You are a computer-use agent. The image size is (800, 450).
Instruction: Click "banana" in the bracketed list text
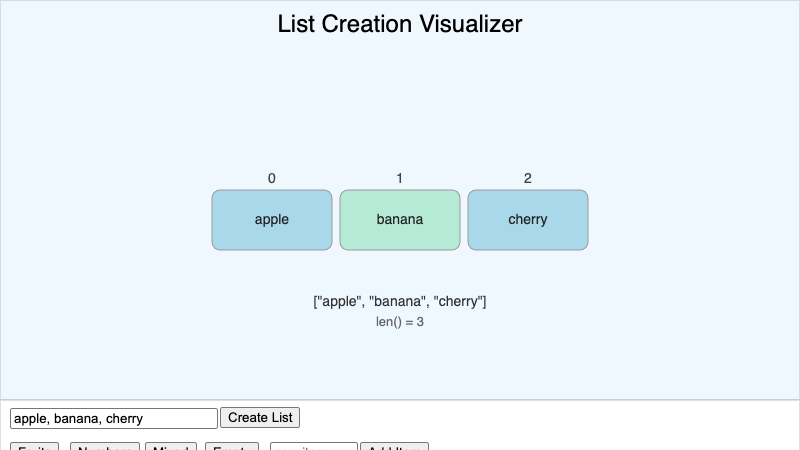point(399,301)
